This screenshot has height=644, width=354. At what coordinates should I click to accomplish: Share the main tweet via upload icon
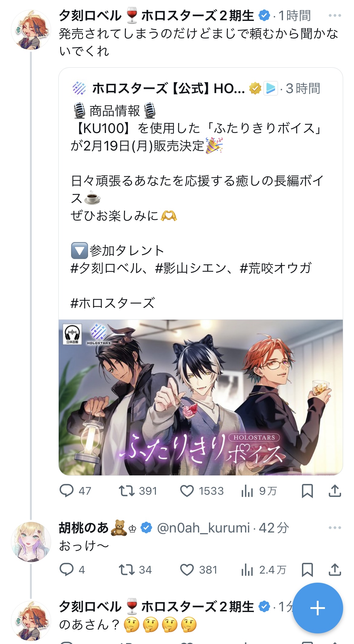point(335,491)
